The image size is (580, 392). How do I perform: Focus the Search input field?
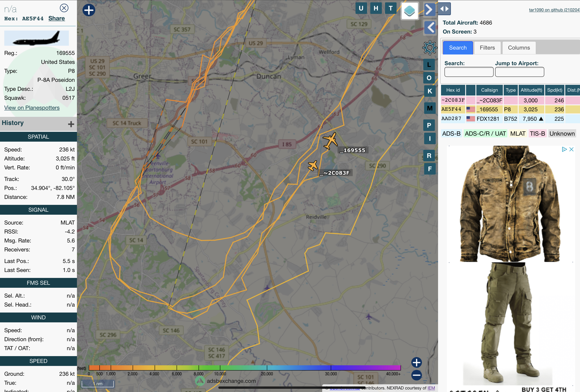(x=469, y=72)
